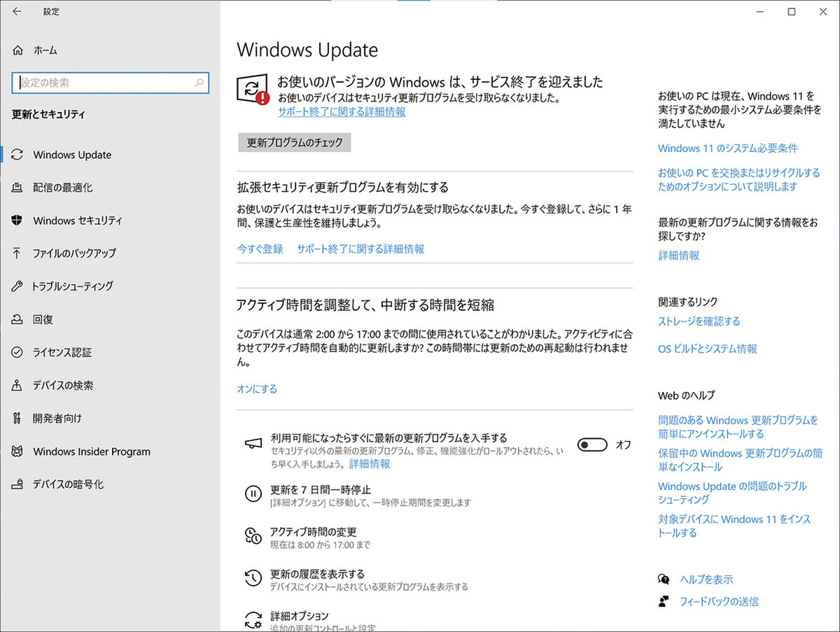
Task: Click the gear-sync icon for 詳細オプション
Action: point(253,620)
